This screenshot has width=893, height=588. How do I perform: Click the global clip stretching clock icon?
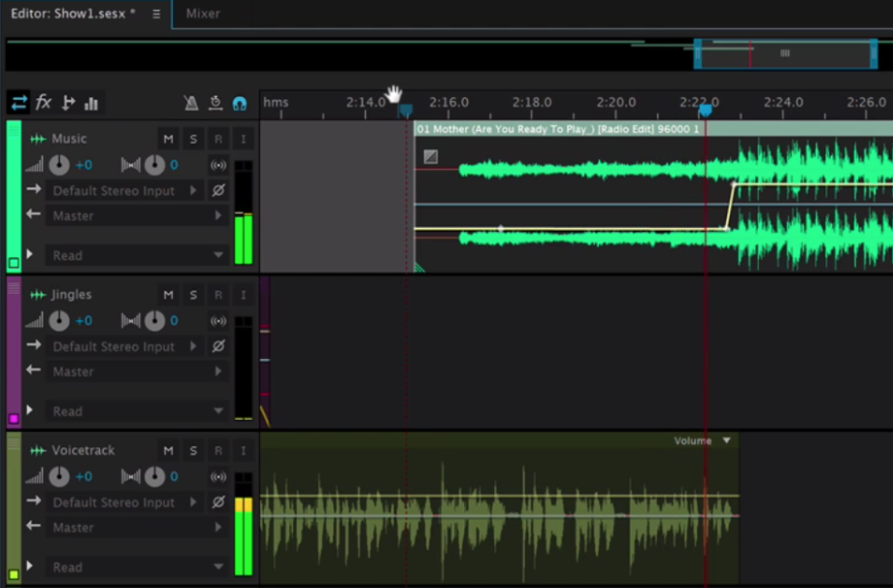click(x=215, y=103)
